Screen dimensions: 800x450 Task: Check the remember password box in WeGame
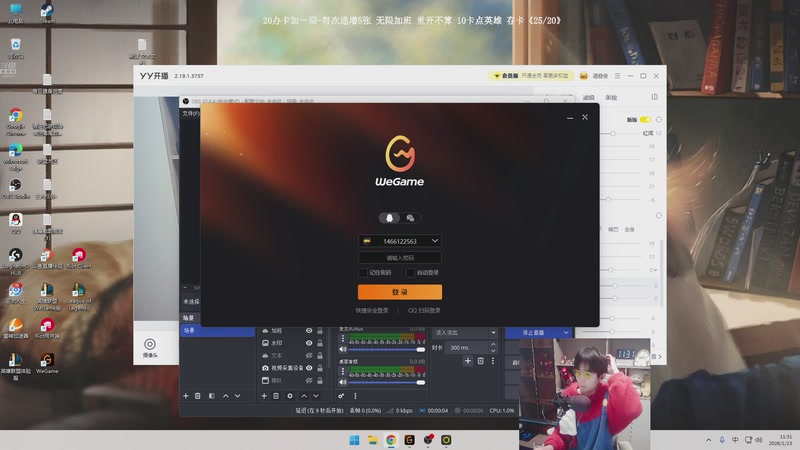[363, 273]
